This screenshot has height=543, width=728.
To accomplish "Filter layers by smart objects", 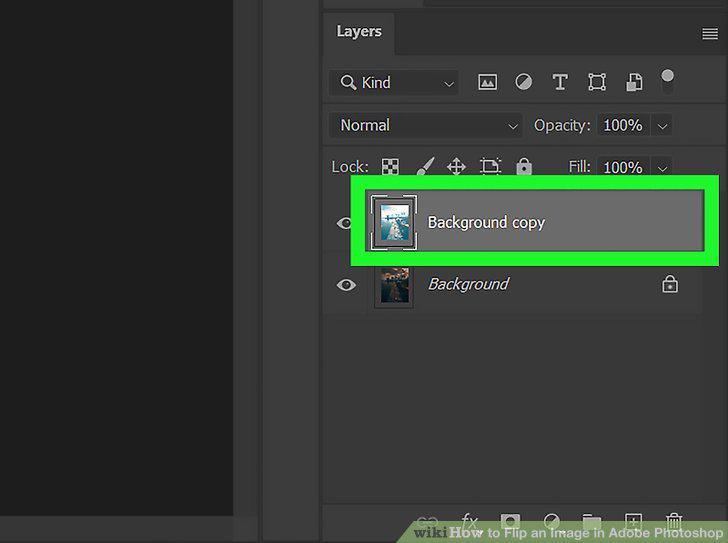I will click(634, 82).
